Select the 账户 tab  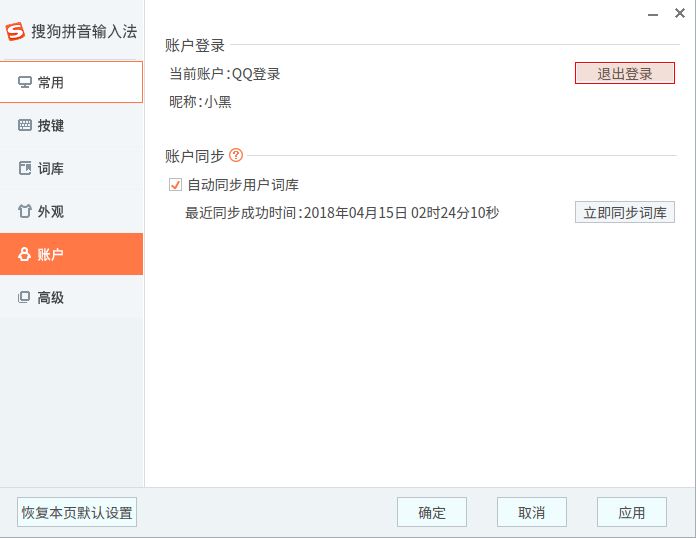pyautogui.click(x=71, y=254)
